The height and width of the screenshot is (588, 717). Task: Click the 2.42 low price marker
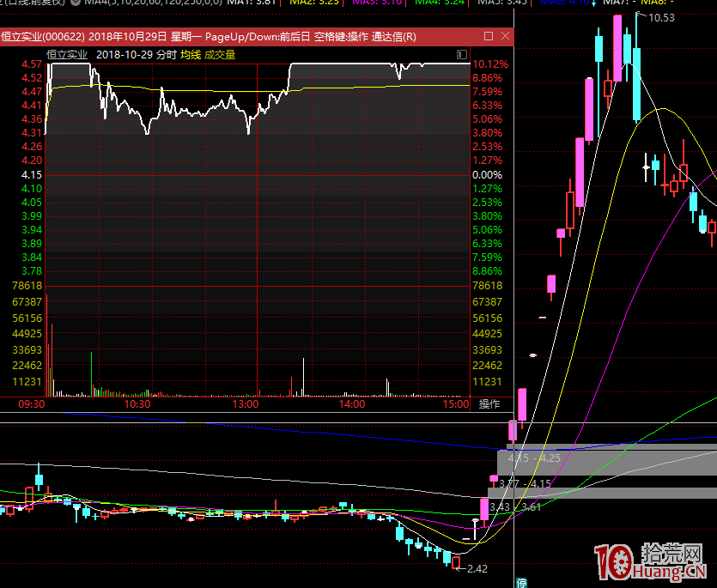[x=476, y=567]
